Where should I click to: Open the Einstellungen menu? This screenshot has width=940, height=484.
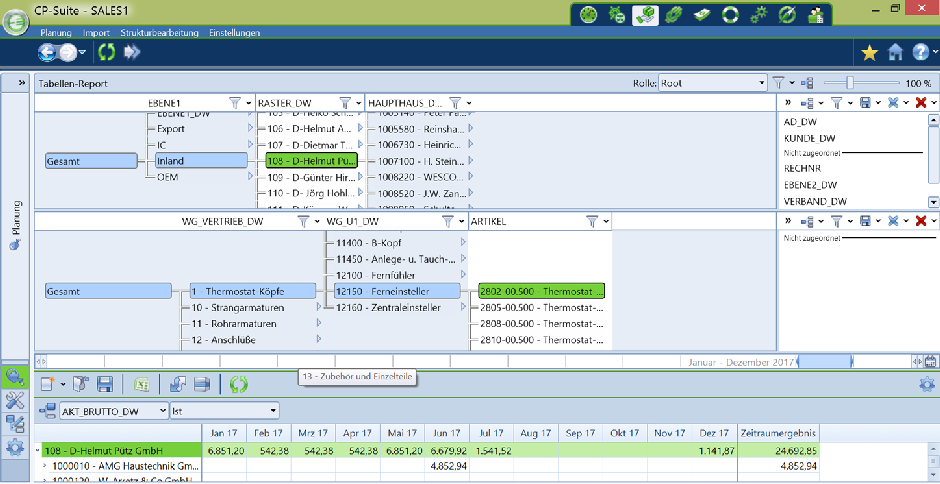point(235,33)
